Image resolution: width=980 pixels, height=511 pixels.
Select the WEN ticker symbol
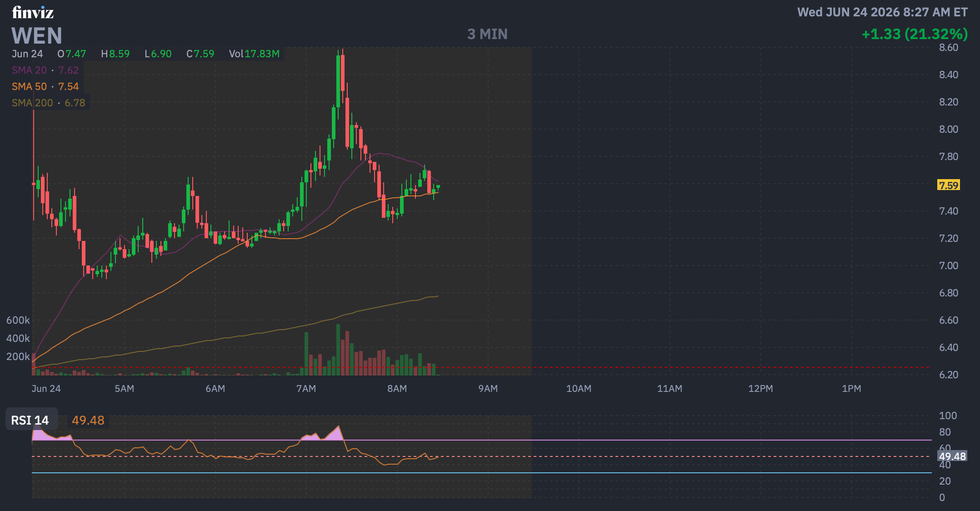point(37,36)
